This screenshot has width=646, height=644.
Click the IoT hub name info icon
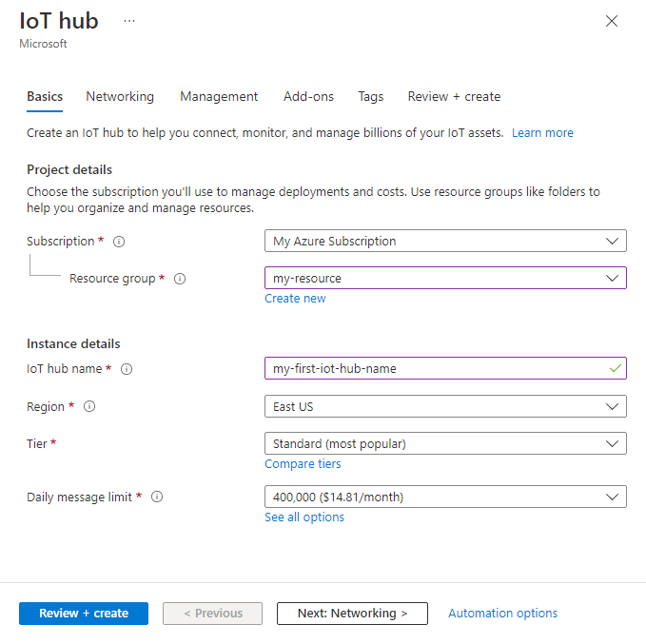[x=127, y=369]
